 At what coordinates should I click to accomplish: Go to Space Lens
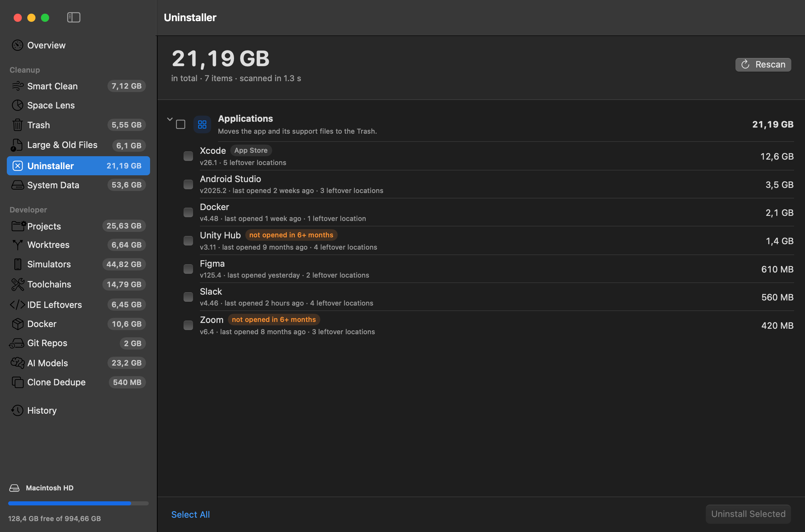tap(78, 105)
